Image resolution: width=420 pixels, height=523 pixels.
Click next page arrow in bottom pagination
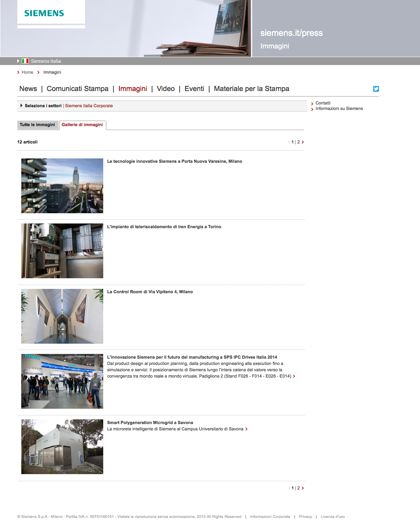[303, 488]
